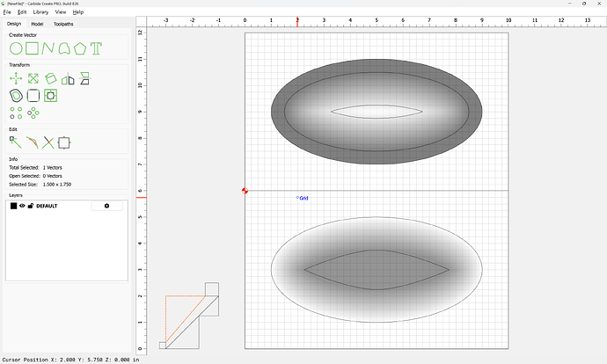Select the Polyline drawing tool
The height and width of the screenshot is (364, 607).
click(x=48, y=47)
